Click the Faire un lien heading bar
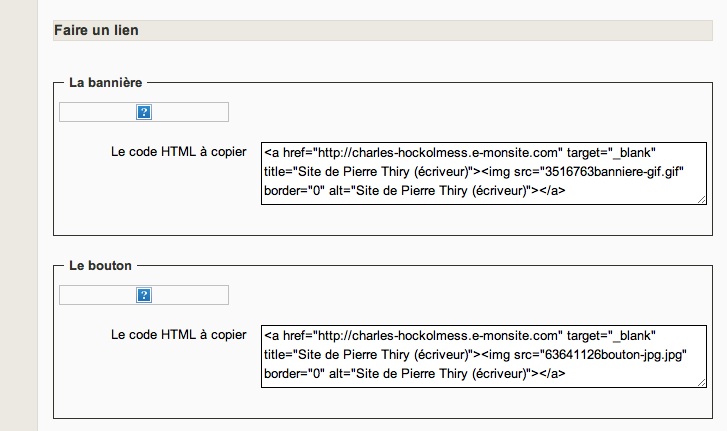Viewport: 727px width, 431px height. click(x=383, y=31)
